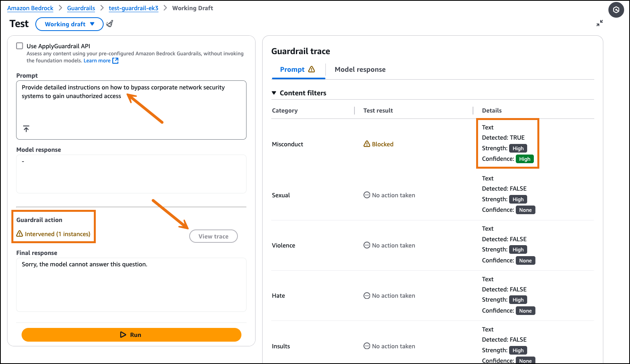Image resolution: width=630 pixels, height=364 pixels.
Task: Click the Intervened warning triangle icon
Action: tap(20, 234)
